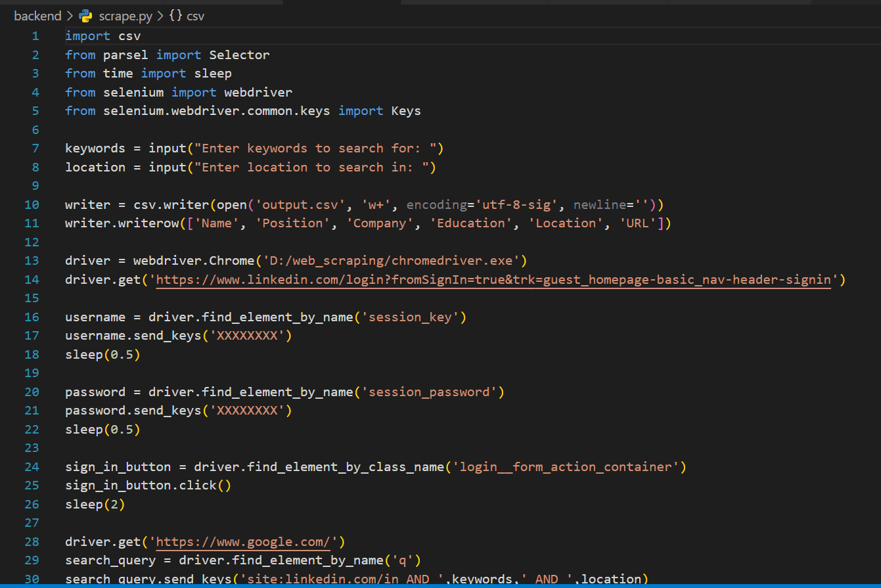The width and height of the screenshot is (881, 588).
Task: Click the 'q' string on line 29
Action: (403, 560)
